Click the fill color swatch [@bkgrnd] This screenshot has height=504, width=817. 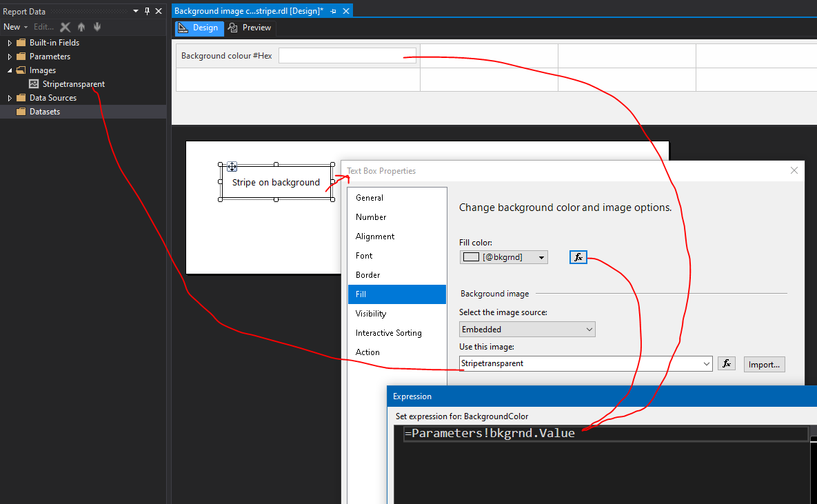coord(471,257)
